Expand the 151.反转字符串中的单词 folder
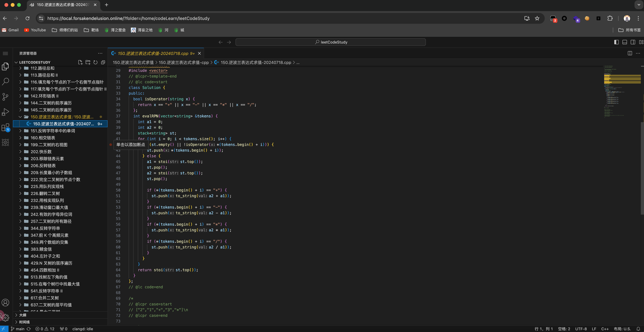This screenshot has width=644, height=332. pos(53,131)
